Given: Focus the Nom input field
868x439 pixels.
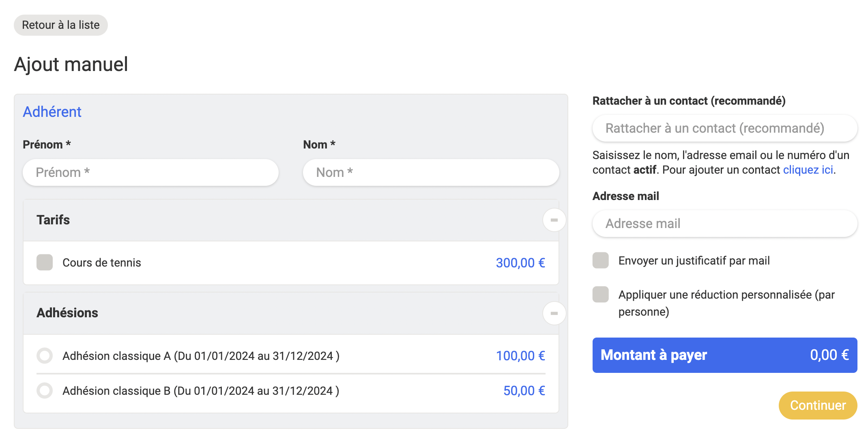Looking at the screenshot, I should (431, 172).
